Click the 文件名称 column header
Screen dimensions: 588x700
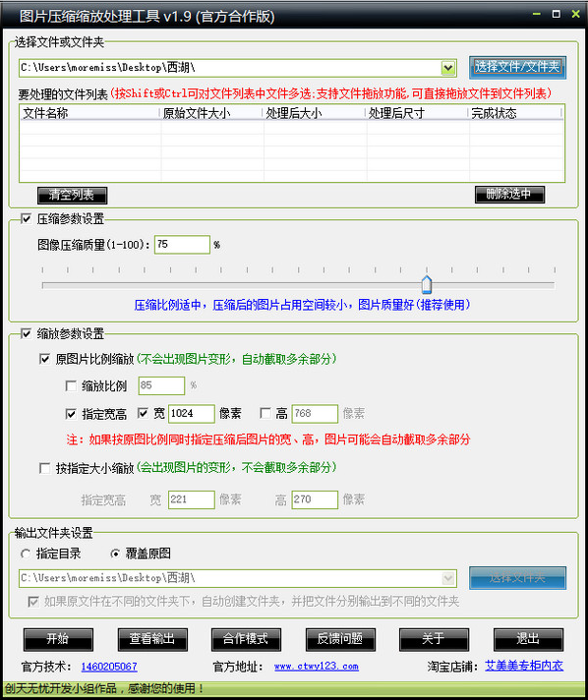(89, 113)
